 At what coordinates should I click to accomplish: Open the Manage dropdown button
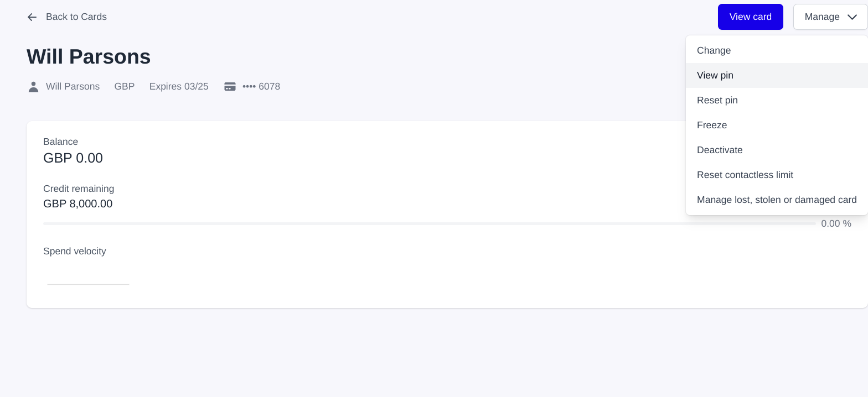point(829,17)
